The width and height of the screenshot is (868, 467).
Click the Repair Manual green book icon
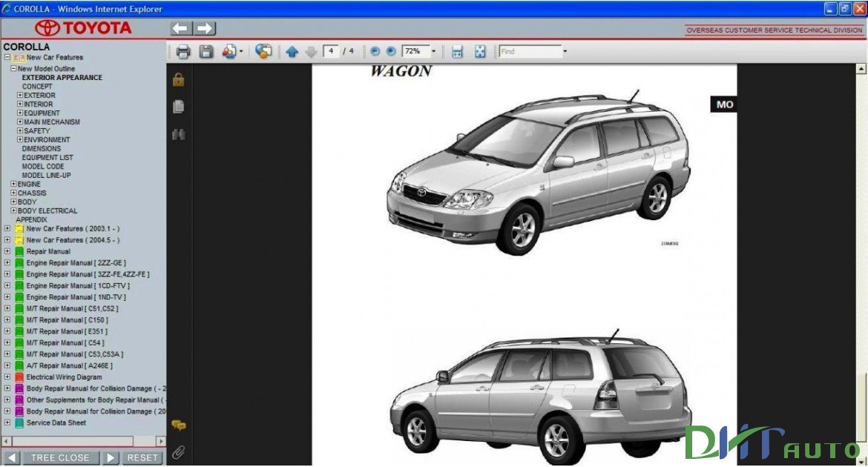pos(19,252)
